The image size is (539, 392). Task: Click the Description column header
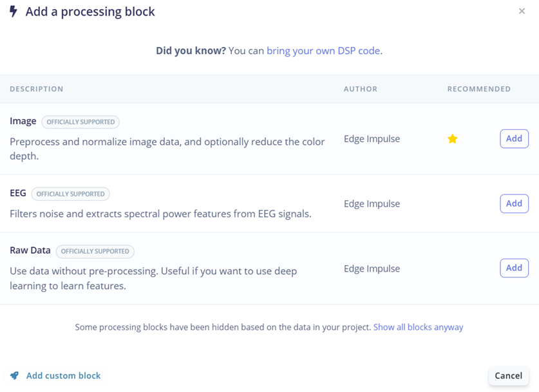(37, 89)
